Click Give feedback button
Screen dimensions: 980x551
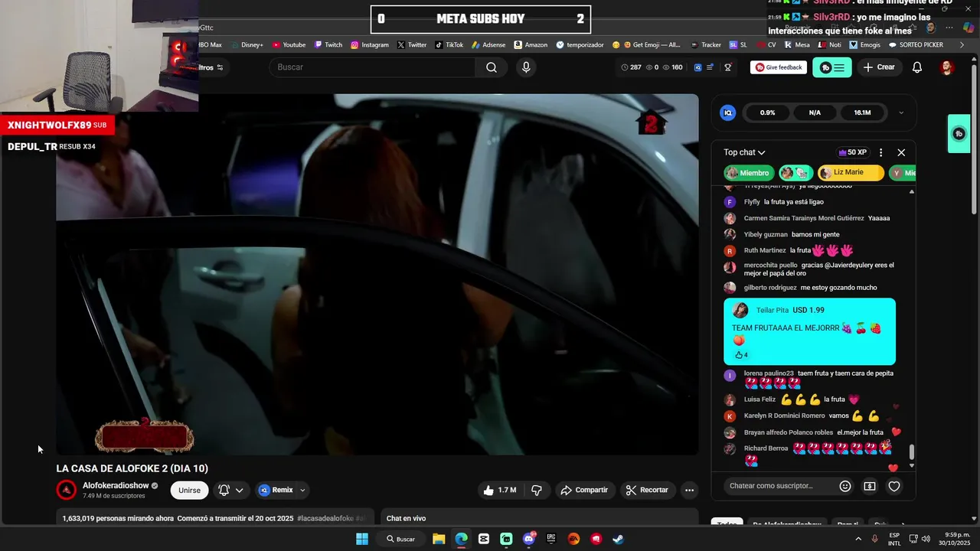pyautogui.click(x=779, y=67)
